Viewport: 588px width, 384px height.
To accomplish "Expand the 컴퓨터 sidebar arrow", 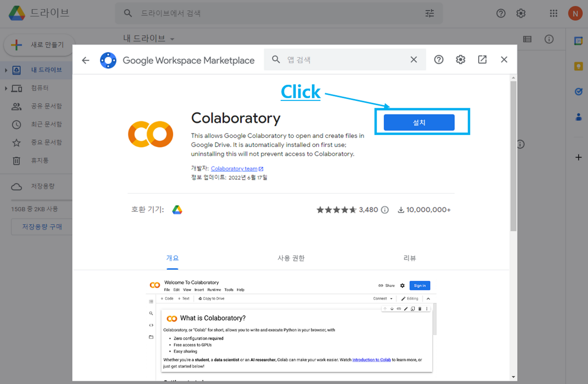I will pos(6,88).
